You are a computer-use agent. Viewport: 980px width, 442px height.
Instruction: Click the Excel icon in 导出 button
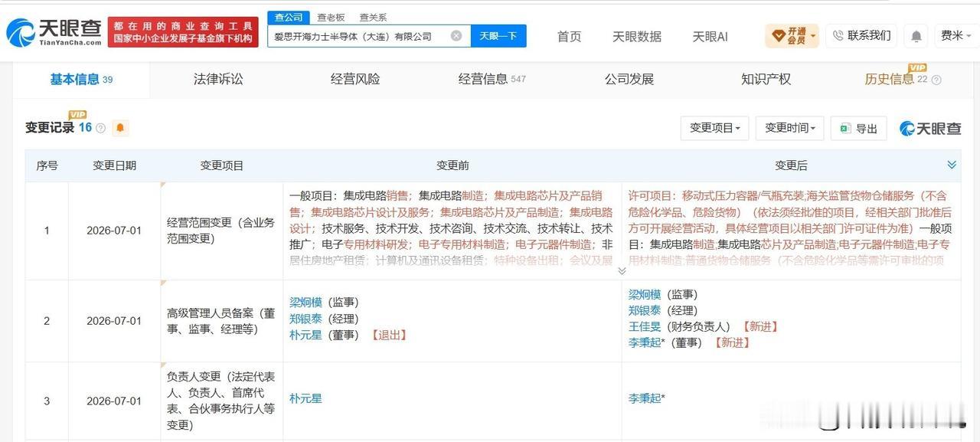pos(846,129)
